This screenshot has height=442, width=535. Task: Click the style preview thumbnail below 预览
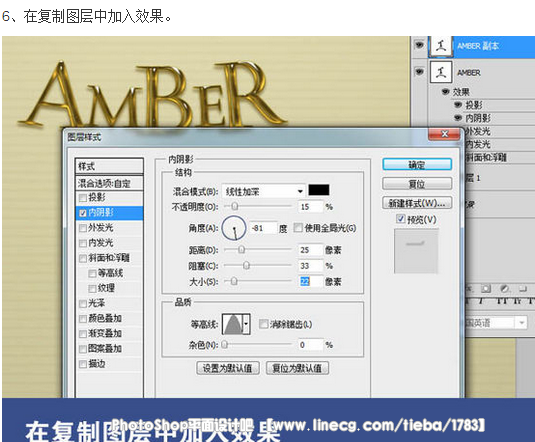click(416, 251)
